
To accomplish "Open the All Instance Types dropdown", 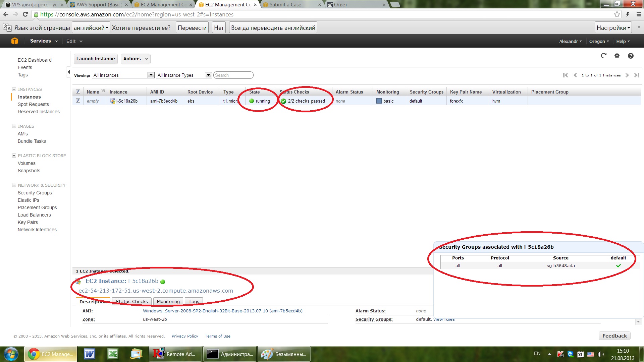I will pos(184,75).
